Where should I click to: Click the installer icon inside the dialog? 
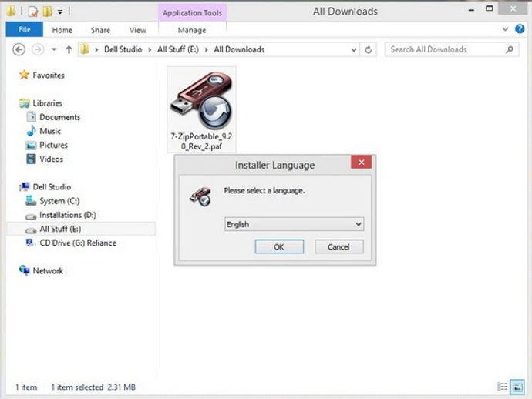201,196
